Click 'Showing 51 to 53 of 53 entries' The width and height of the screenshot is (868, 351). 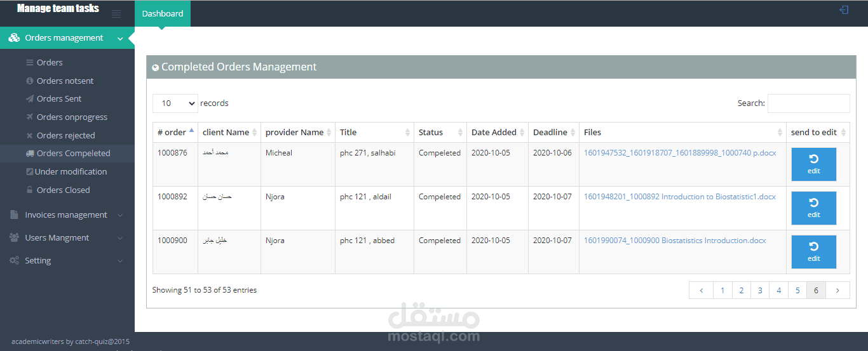(x=205, y=290)
